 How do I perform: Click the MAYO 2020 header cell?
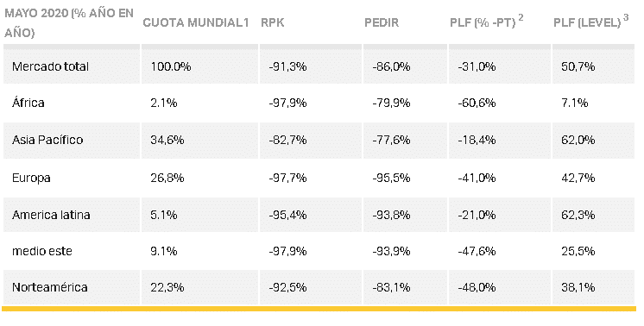(x=69, y=23)
